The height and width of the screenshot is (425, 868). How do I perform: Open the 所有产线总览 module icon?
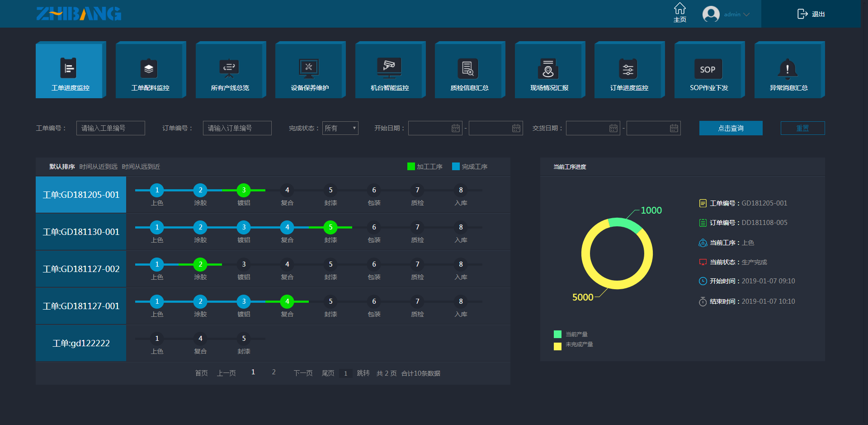(x=229, y=69)
